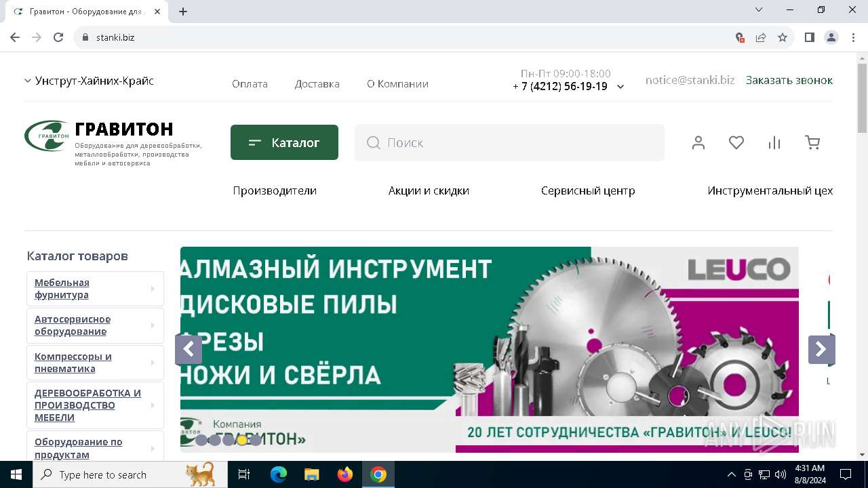
Task: Expand the Унструт-Хайнрих-Крайс city selector
Action: pyautogui.click(x=90, y=81)
